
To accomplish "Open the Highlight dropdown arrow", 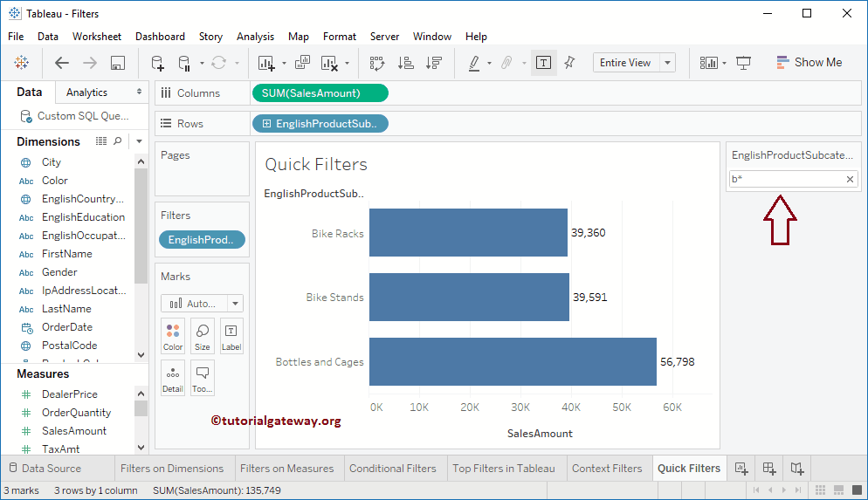I will (x=489, y=64).
